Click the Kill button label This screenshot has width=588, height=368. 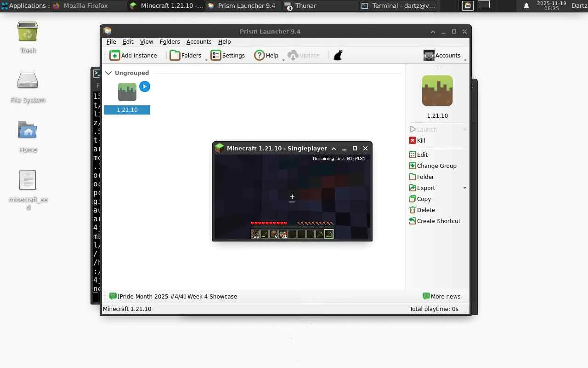[x=421, y=140]
